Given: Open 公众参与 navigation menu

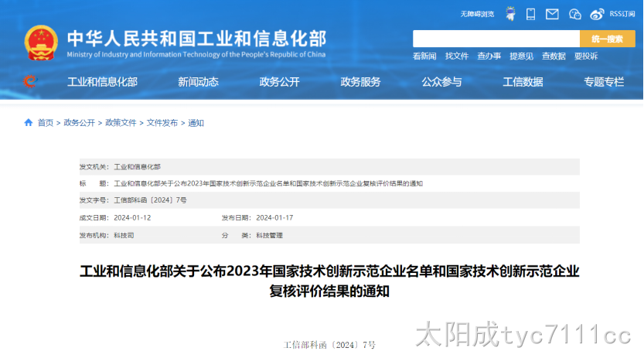Looking at the screenshot, I should pyautogui.click(x=442, y=82).
